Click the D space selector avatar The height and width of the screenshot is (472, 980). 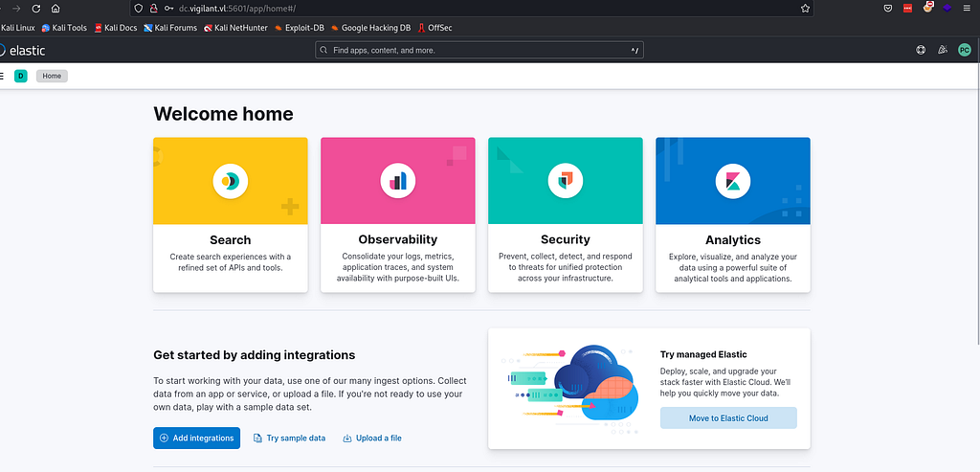(21, 77)
